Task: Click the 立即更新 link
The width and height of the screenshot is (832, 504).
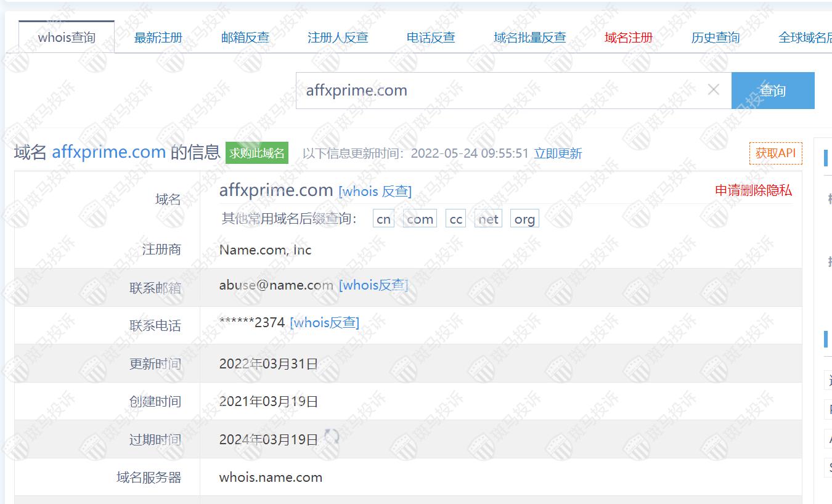Action: pos(558,153)
